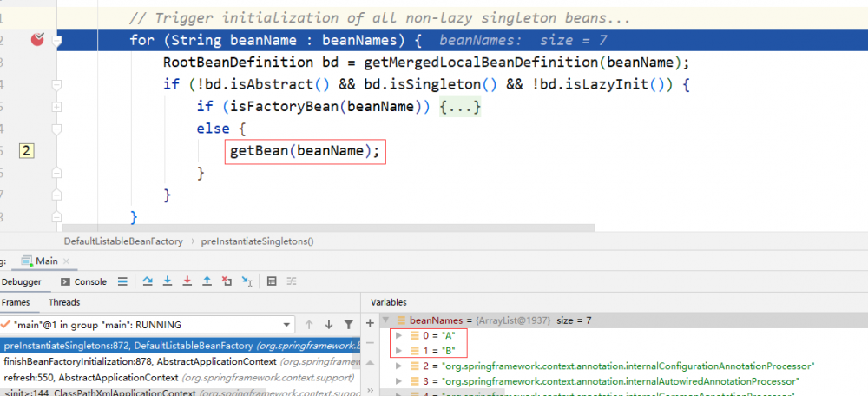Expand the folded {...} code placeholder
The width and height of the screenshot is (868, 396).
(x=459, y=107)
